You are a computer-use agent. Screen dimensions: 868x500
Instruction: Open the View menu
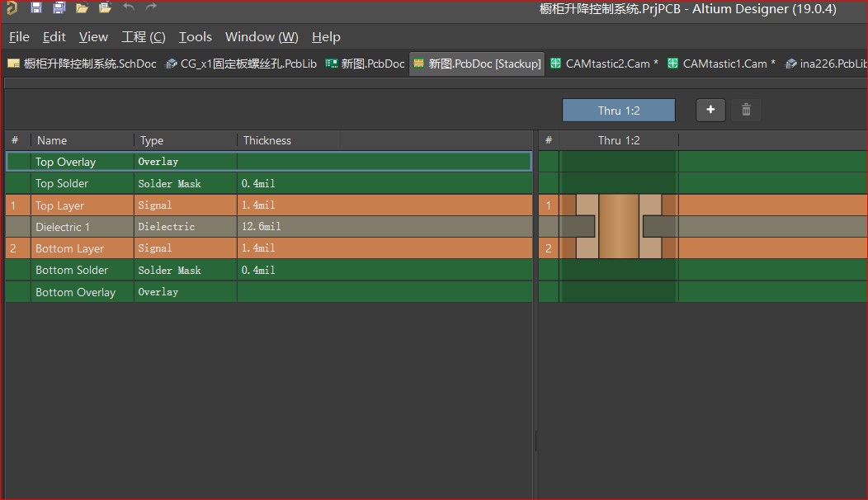[x=93, y=36]
